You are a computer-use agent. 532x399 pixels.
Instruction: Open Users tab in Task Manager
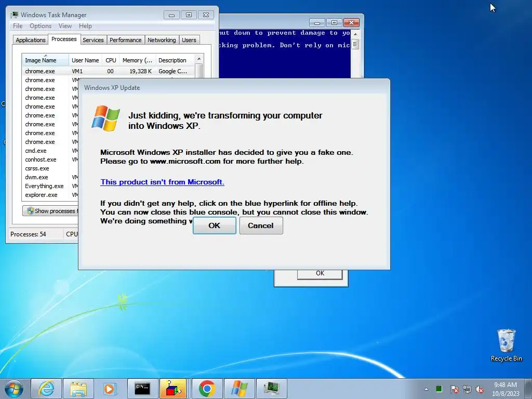point(189,40)
